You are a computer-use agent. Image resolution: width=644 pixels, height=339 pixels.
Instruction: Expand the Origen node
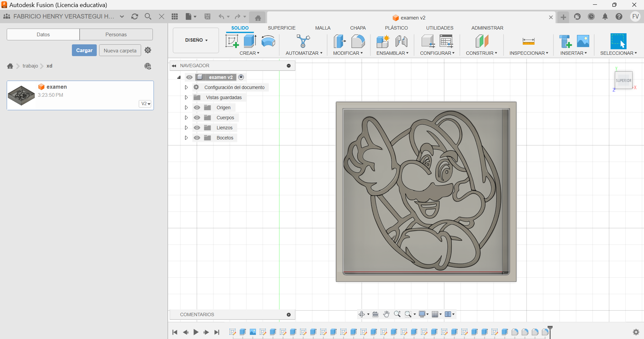[x=186, y=108]
